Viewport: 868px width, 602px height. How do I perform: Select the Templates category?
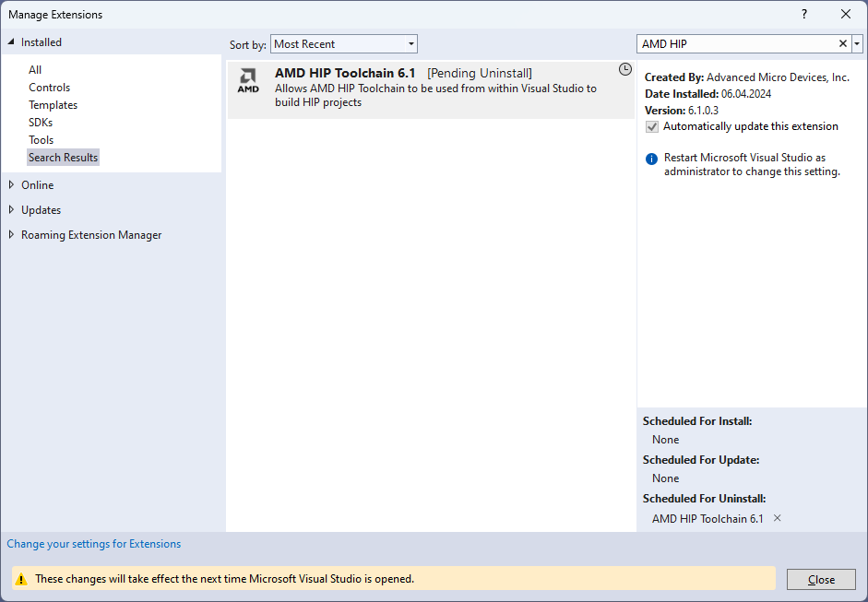click(x=53, y=105)
